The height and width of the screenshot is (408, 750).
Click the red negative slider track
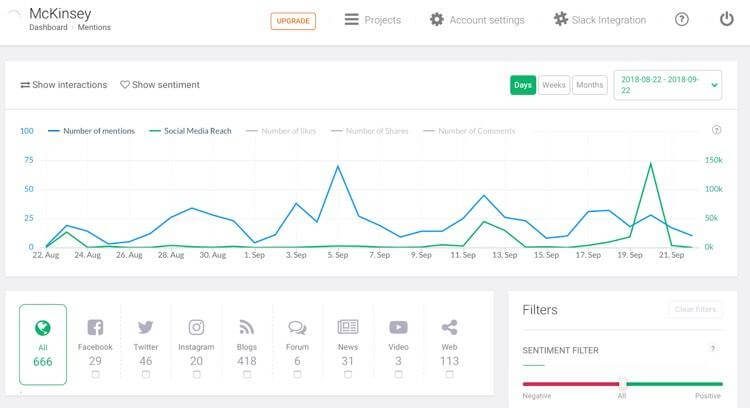(571, 384)
